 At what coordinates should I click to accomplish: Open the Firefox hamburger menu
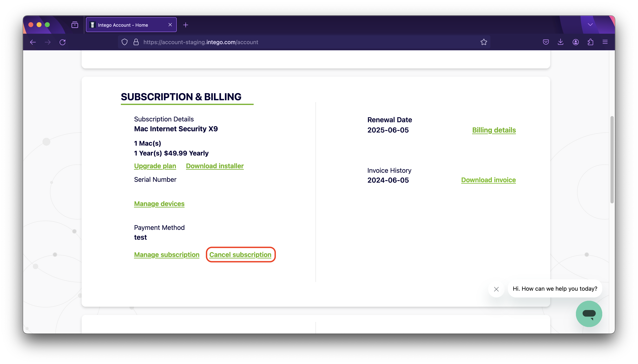click(x=605, y=42)
